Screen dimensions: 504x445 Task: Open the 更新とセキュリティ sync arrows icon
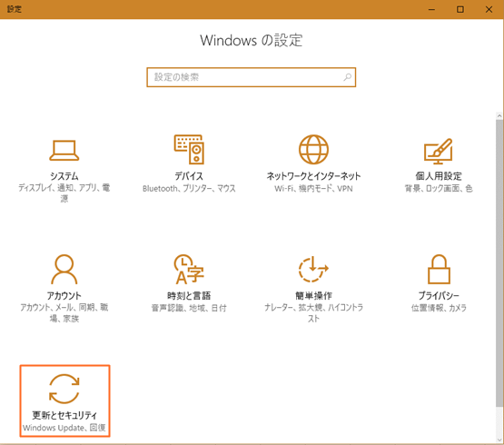click(64, 389)
